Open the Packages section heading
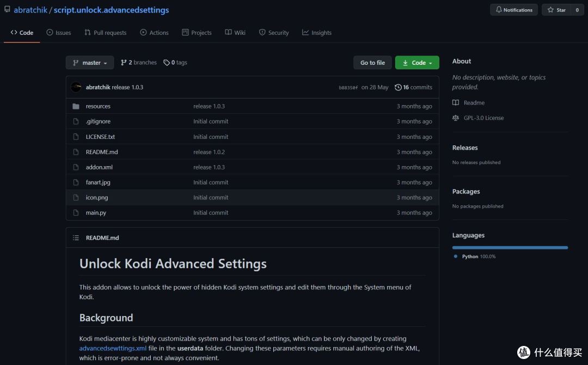Image resolution: width=588 pixels, height=365 pixels. (466, 191)
